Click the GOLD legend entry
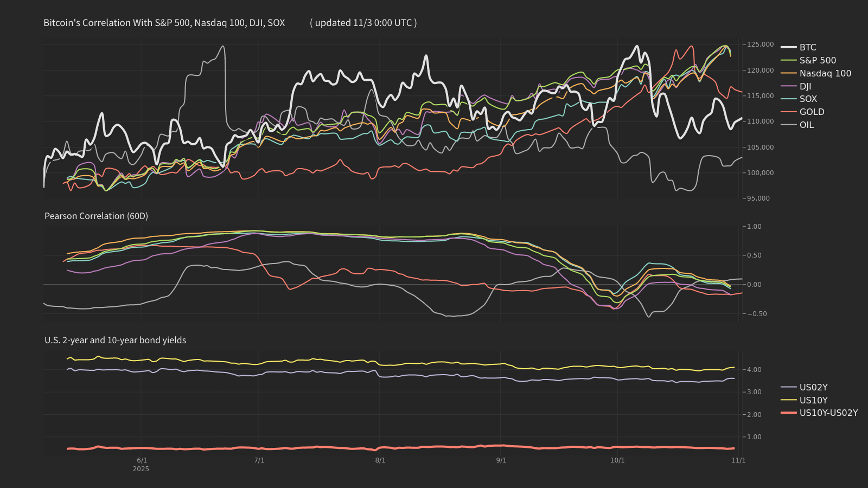This screenshot has width=868, height=488. tap(812, 112)
